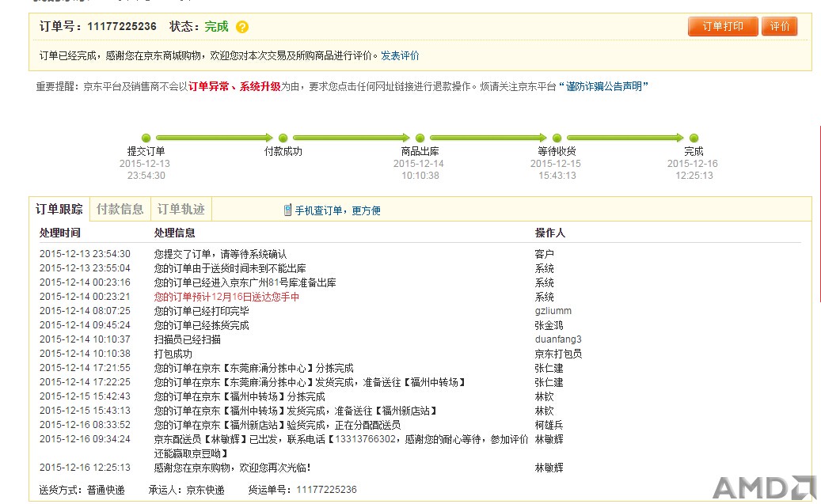Click the 订单打印 button
The width and height of the screenshot is (821, 504).
[x=723, y=26]
